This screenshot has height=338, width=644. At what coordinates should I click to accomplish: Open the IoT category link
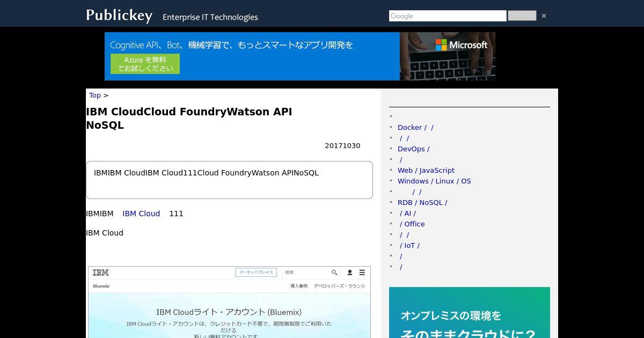[409, 245]
